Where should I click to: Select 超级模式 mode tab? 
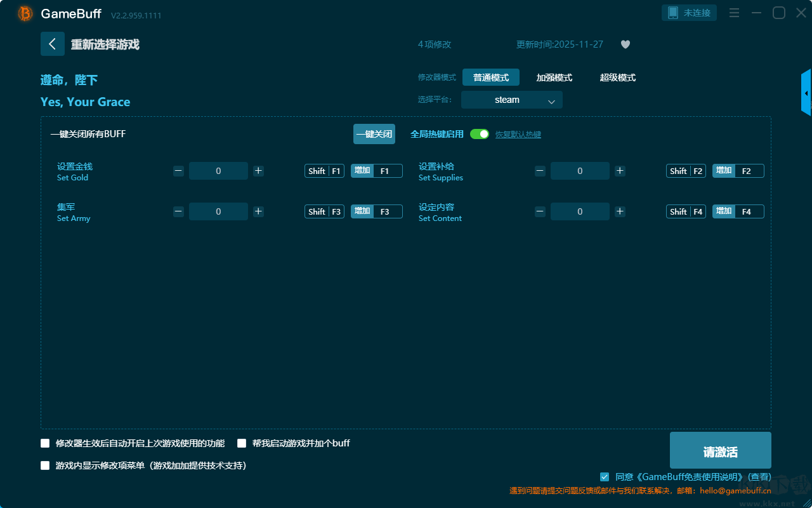tap(617, 77)
